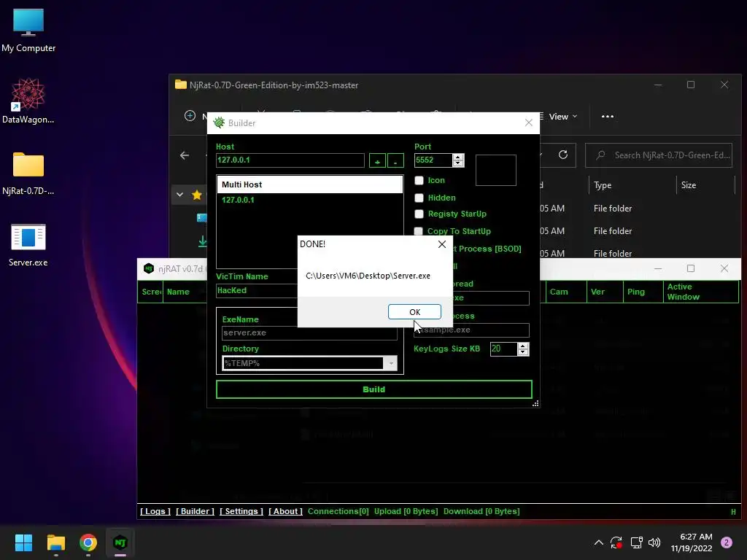This screenshot has height=560, width=747.
Task: Increase KeyLogs Size KB value
Action: click(x=523, y=346)
